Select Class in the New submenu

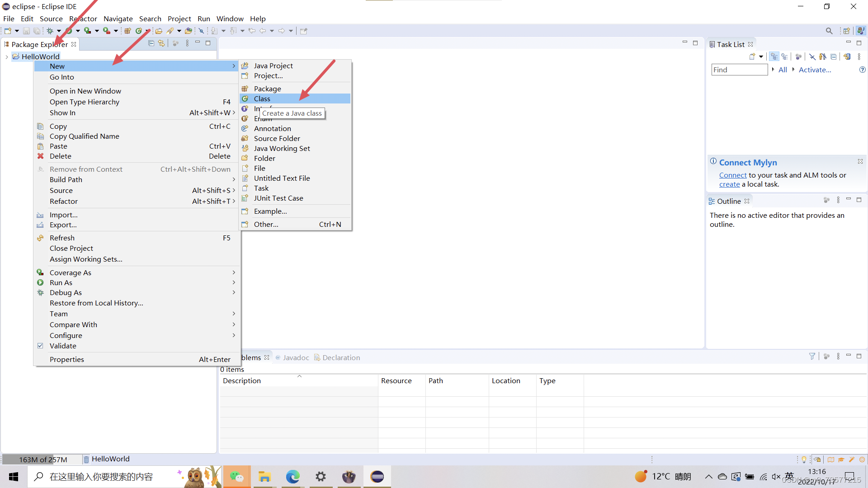(295, 99)
